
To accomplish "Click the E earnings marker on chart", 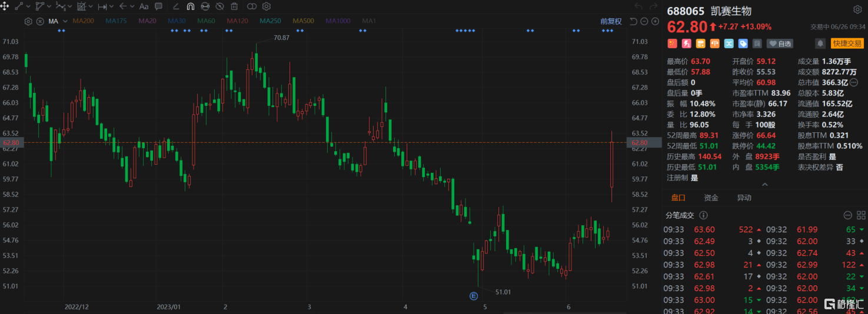I will tap(473, 295).
